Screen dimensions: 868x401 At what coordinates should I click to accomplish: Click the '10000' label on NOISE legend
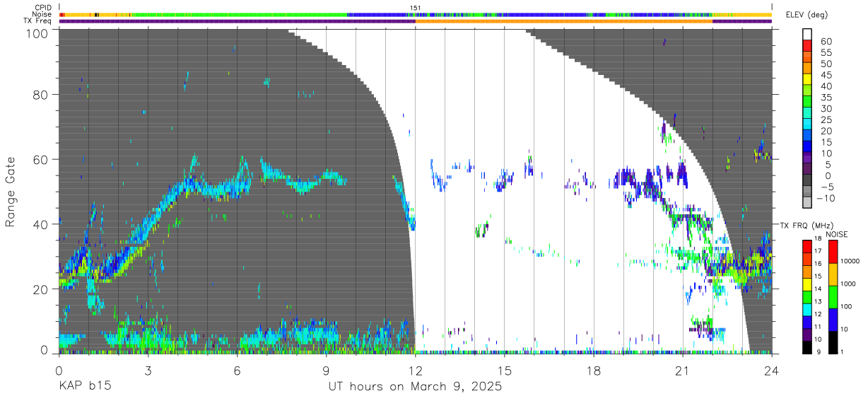(850, 262)
